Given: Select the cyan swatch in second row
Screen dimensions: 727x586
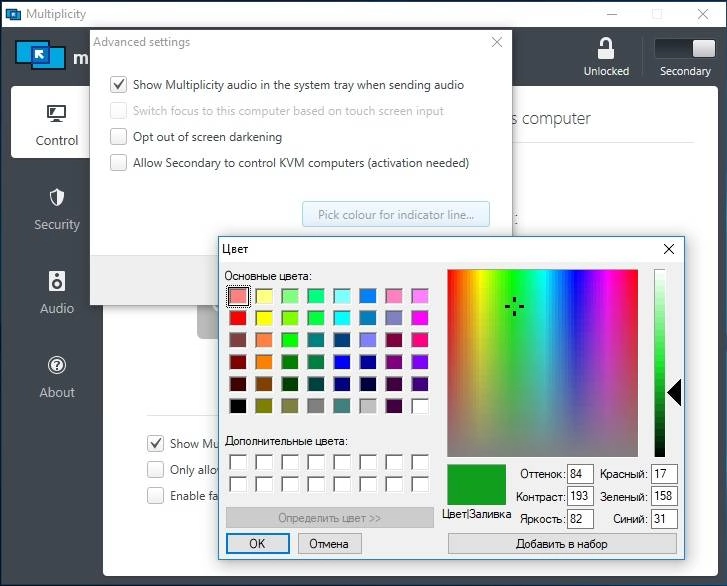Looking at the screenshot, I should (342, 318).
